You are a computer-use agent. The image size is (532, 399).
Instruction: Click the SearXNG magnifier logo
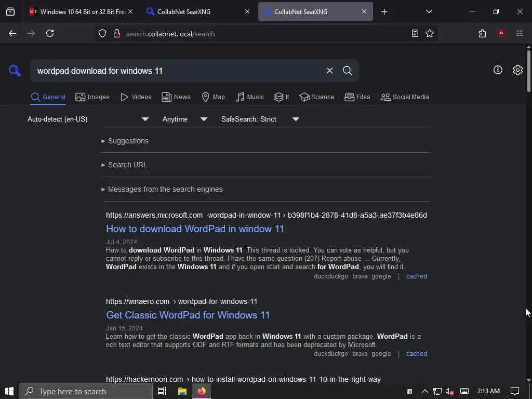(15, 71)
